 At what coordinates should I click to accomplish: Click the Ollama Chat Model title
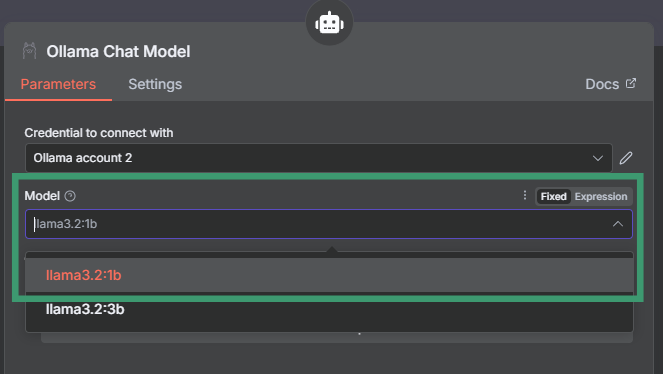point(118,52)
